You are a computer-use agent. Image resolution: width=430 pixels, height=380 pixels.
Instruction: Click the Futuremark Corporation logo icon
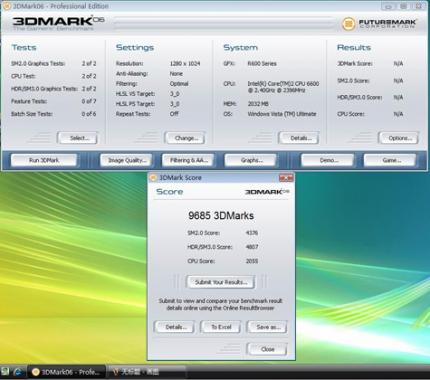(x=349, y=23)
